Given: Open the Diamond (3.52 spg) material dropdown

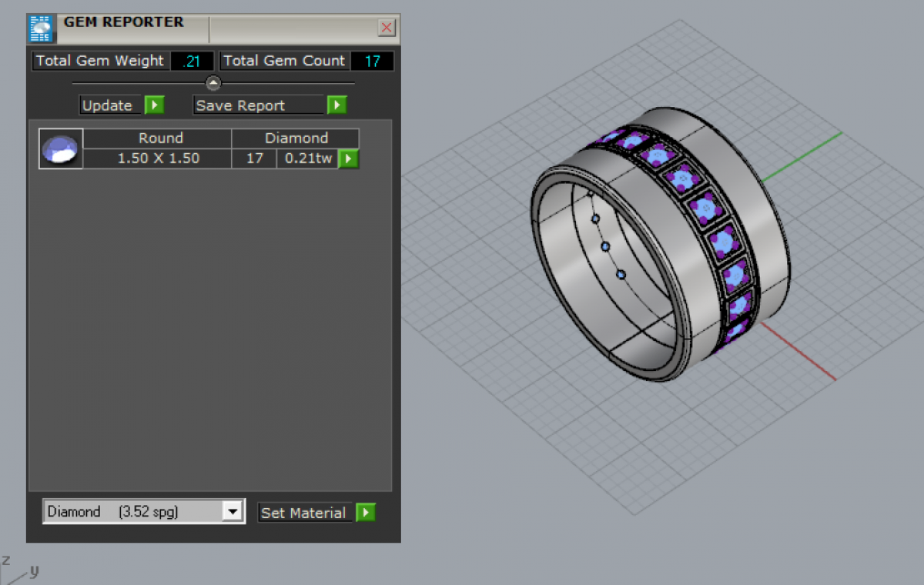Looking at the screenshot, I should (232, 512).
